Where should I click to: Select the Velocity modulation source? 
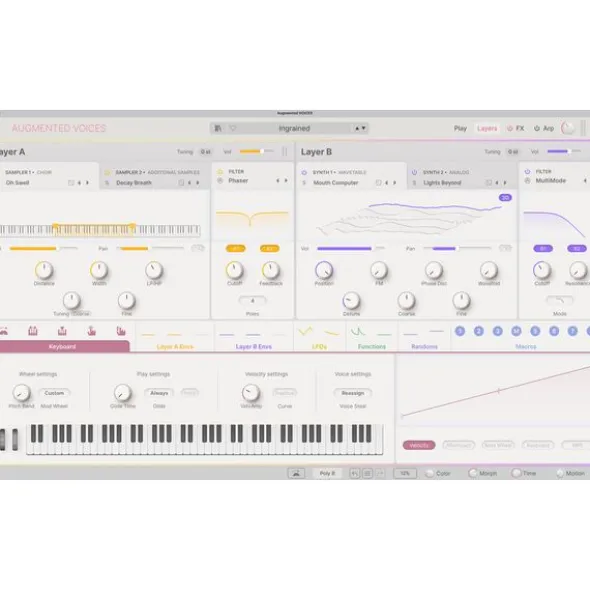click(x=419, y=446)
